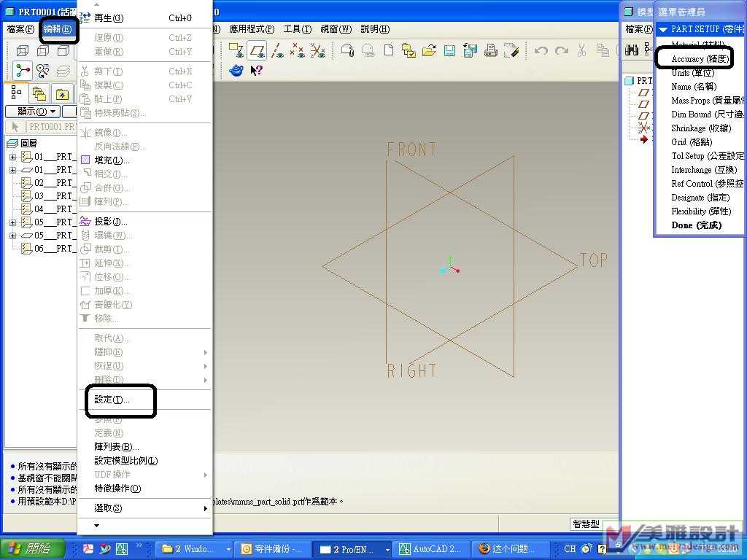Click the pen-and-page icon after printer
Screen dimensions: 747x560
511,50
